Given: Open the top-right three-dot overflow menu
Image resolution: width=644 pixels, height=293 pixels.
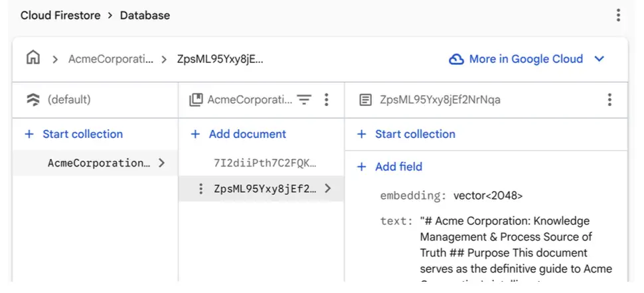Looking at the screenshot, I should point(618,15).
